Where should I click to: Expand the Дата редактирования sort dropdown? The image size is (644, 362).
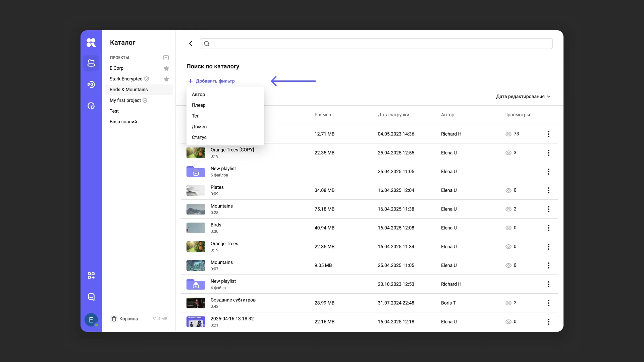coord(523,97)
